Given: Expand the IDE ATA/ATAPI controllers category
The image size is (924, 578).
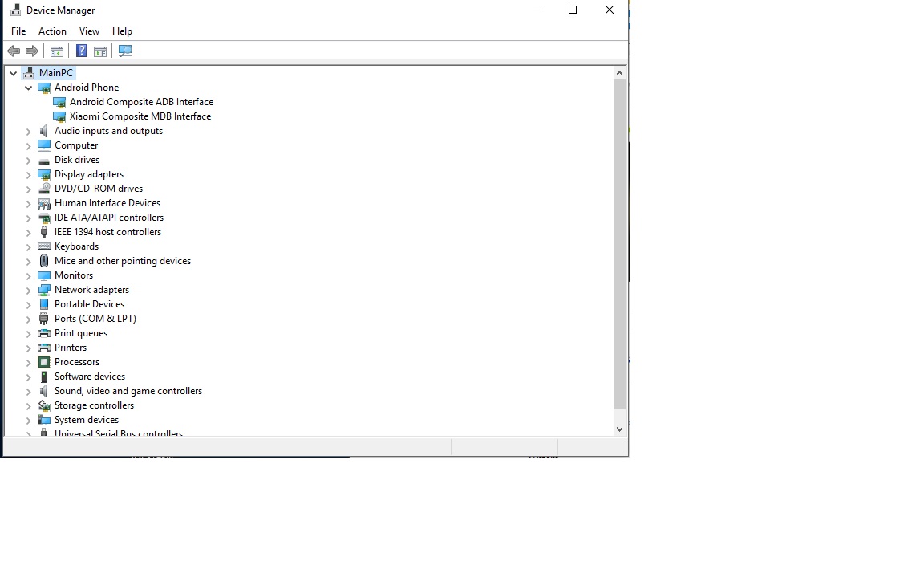Looking at the screenshot, I should 28,218.
